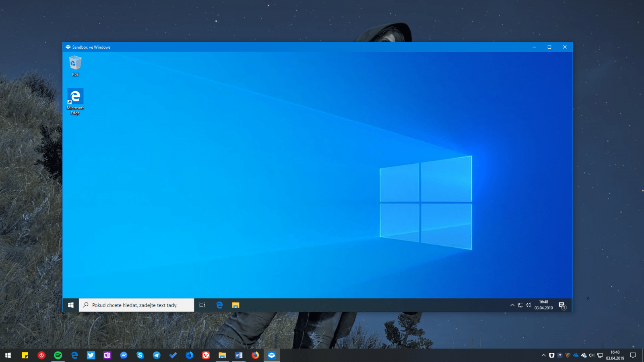Screen dimensions: 644x362
Task: Click the sandbox network tray icon
Action: pos(520,305)
